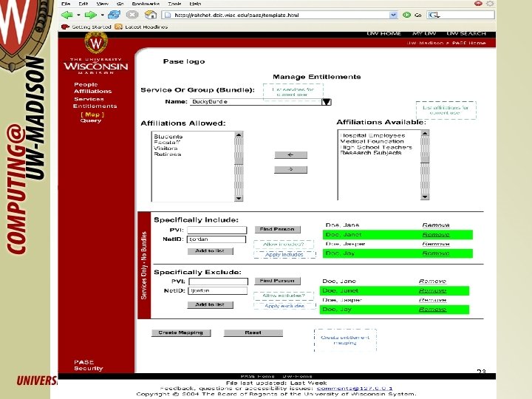Select Visitors in Affiliations Allowed list
The height and width of the screenshot is (399, 532).
tap(166, 149)
